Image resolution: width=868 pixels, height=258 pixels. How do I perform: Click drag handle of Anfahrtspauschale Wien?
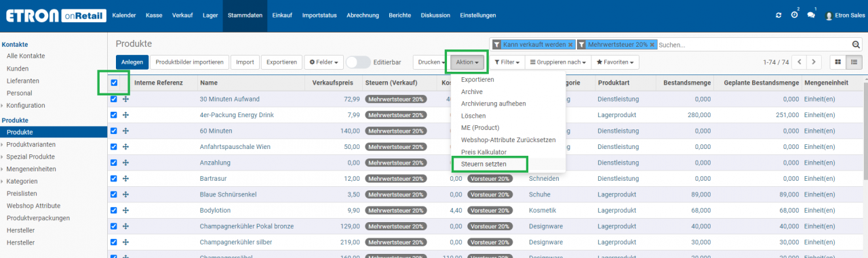click(126, 147)
